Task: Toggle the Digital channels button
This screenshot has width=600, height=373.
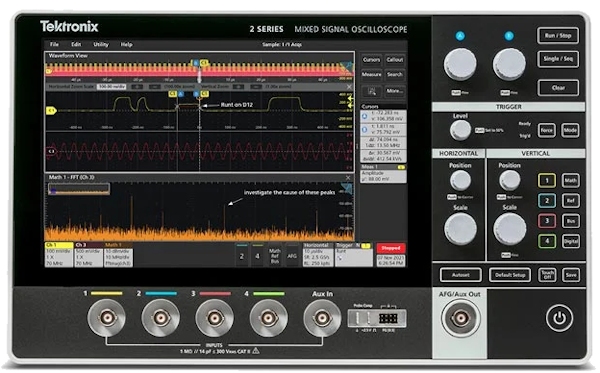Action: click(x=571, y=241)
